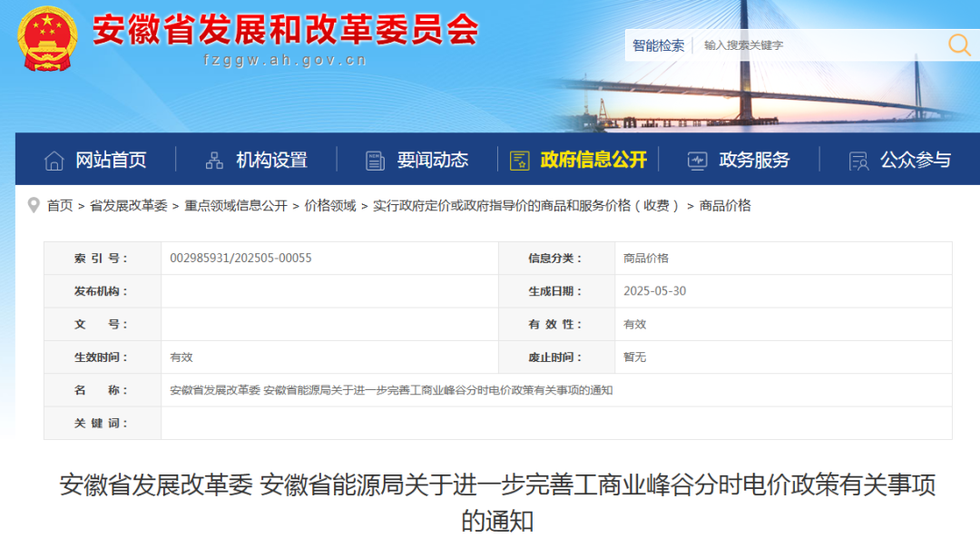The height and width of the screenshot is (538, 980).
Task: Click 首页 link in the breadcrumb
Action: (60, 206)
